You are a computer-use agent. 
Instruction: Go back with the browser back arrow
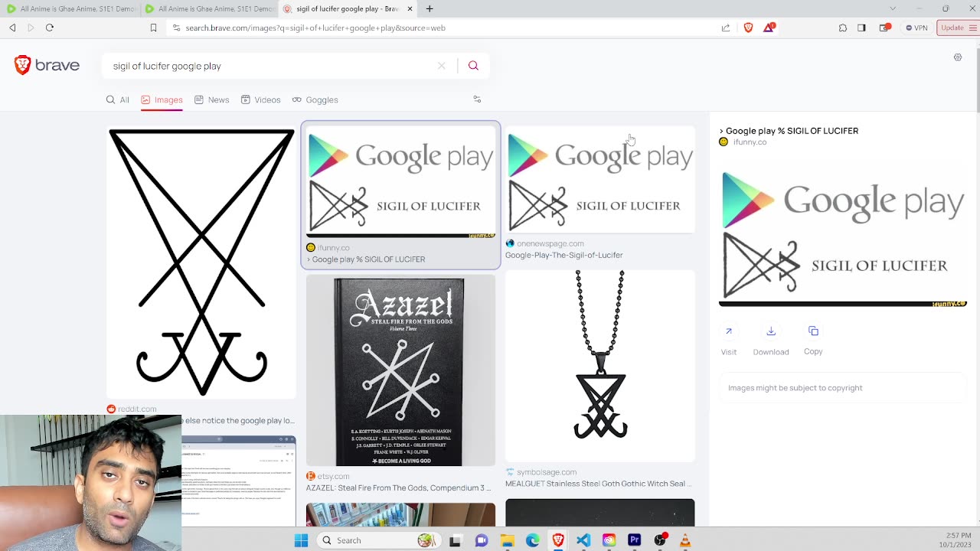click(x=12, y=28)
